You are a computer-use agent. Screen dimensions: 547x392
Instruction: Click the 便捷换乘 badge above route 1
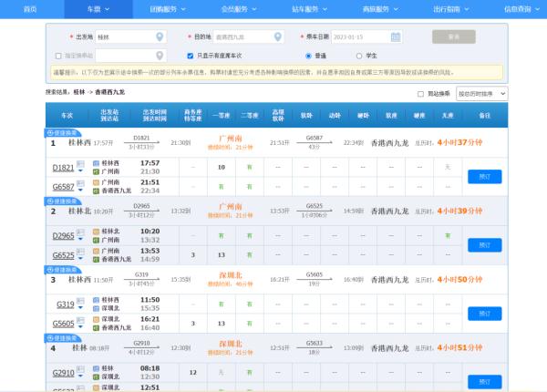click(x=63, y=133)
